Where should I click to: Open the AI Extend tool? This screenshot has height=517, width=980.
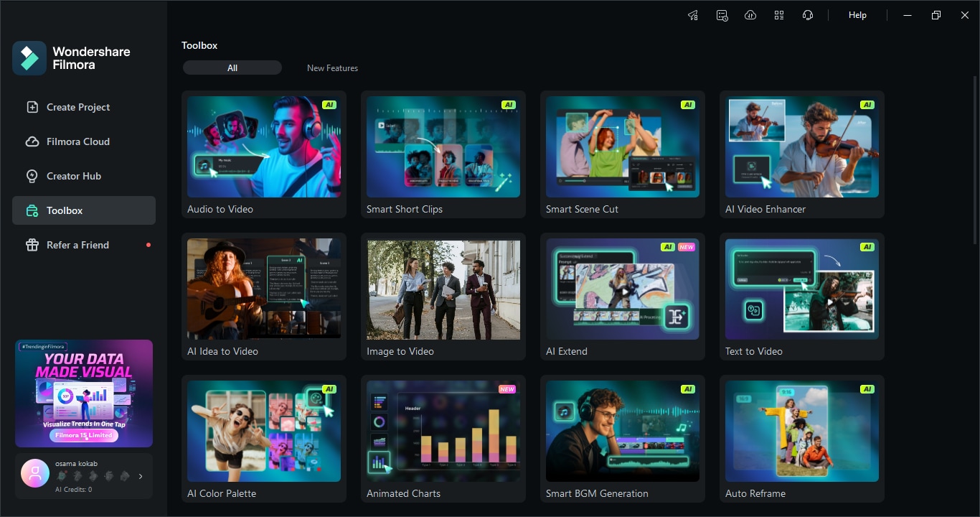coord(623,297)
